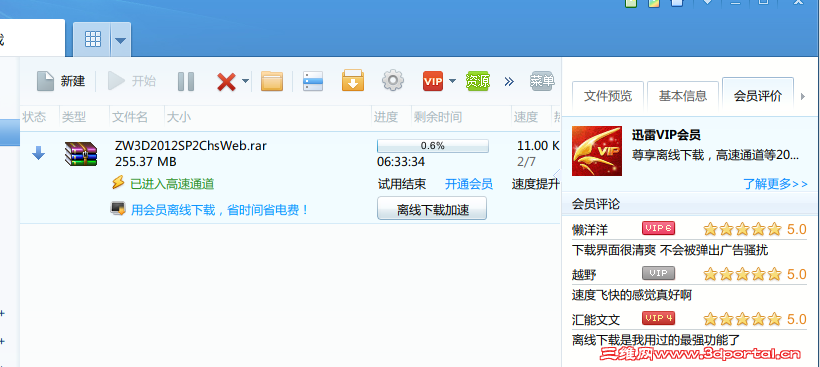Click the 试用结束 text
820x367 pixels.
coord(402,184)
